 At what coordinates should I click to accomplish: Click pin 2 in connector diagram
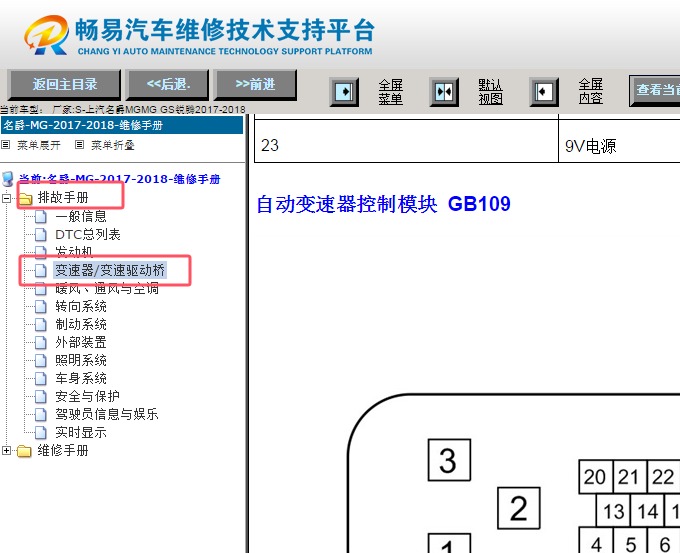click(518, 508)
